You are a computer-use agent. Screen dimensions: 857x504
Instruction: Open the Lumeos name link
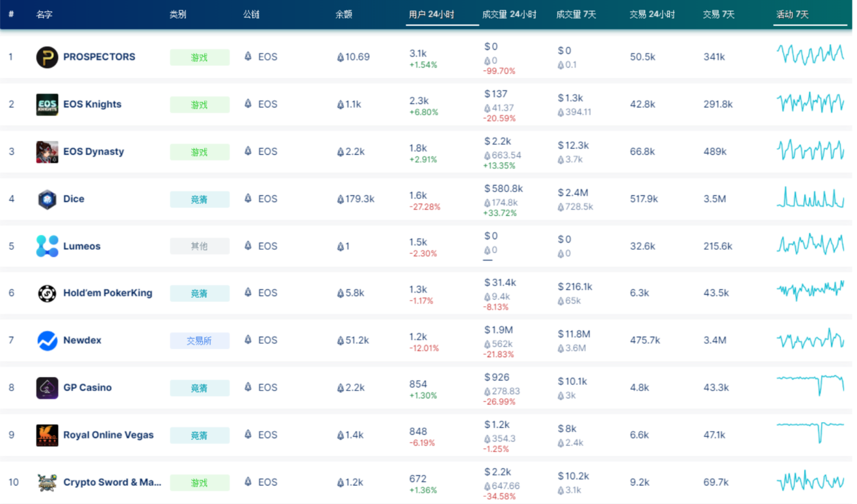pos(82,246)
